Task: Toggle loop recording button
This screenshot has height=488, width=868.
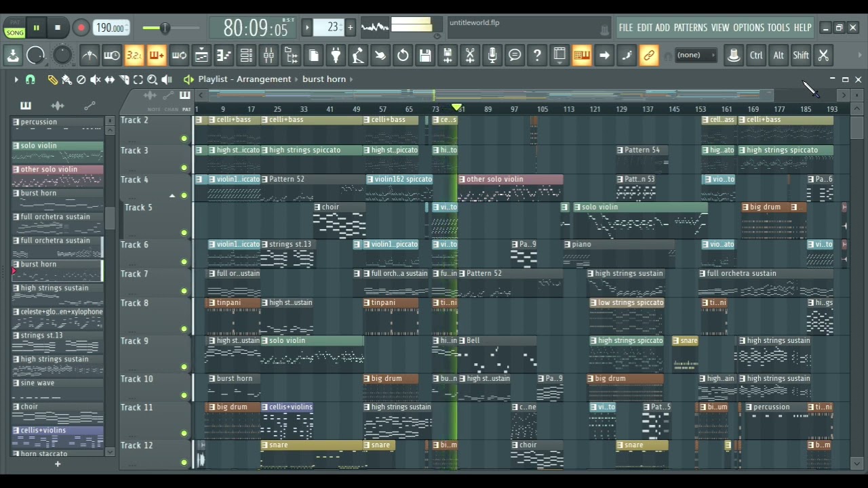Action: [179, 56]
